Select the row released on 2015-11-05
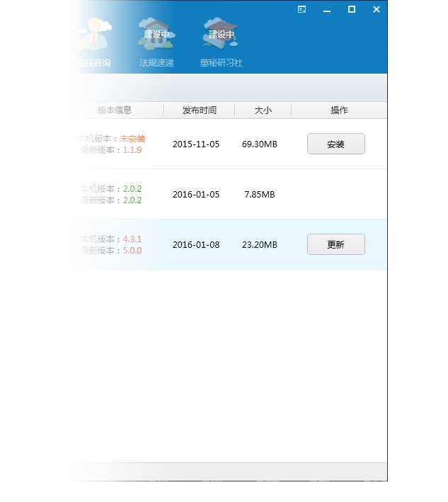Viewport: 448px width, 502px height. coord(196,144)
